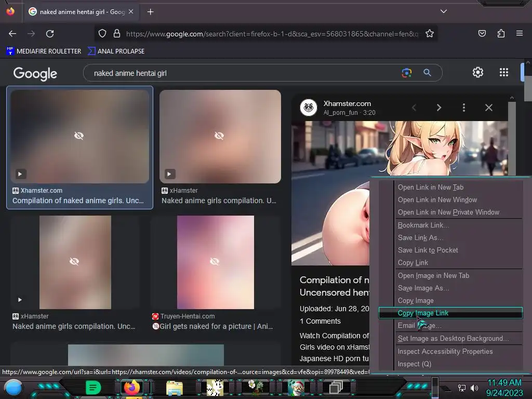This screenshot has width=532, height=399.
Task: Close the image preview panel
Action: click(488, 108)
